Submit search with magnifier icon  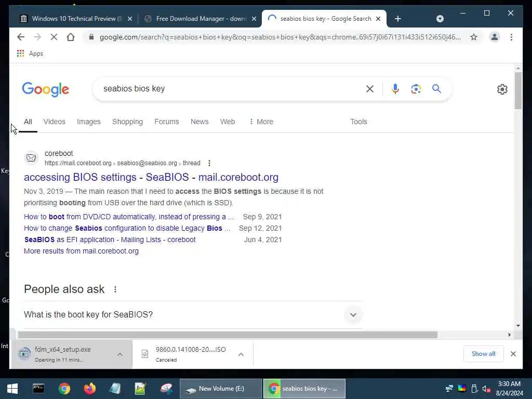436,89
